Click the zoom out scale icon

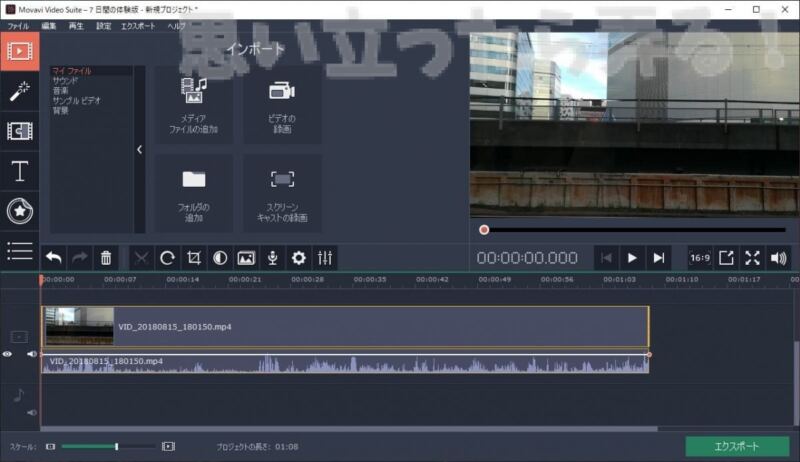tap(50, 447)
